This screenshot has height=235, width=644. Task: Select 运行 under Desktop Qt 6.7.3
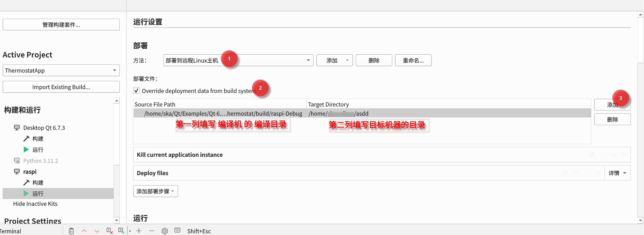point(37,150)
